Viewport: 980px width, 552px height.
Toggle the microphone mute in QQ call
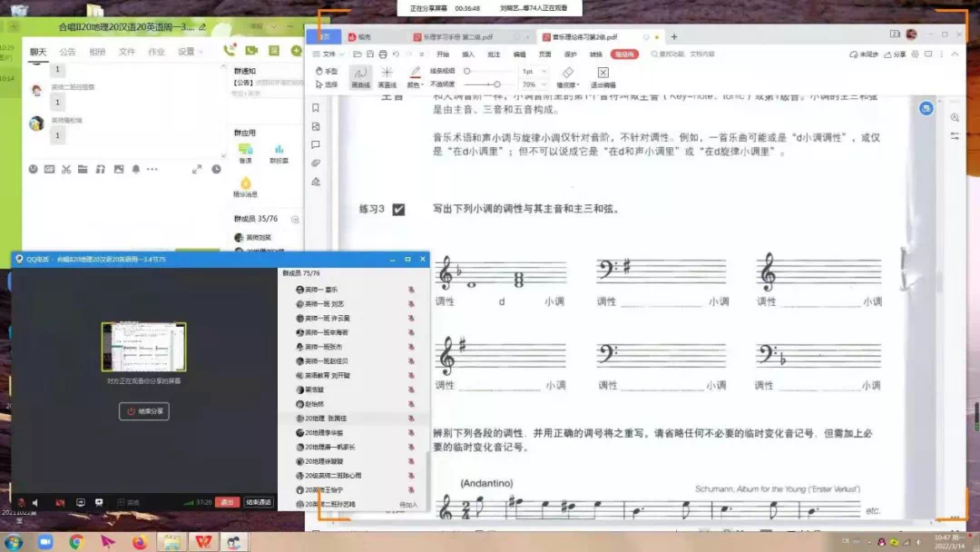[22, 502]
